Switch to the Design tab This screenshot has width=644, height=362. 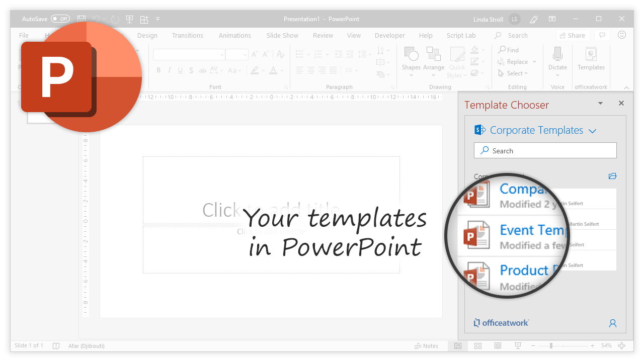tap(147, 36)
